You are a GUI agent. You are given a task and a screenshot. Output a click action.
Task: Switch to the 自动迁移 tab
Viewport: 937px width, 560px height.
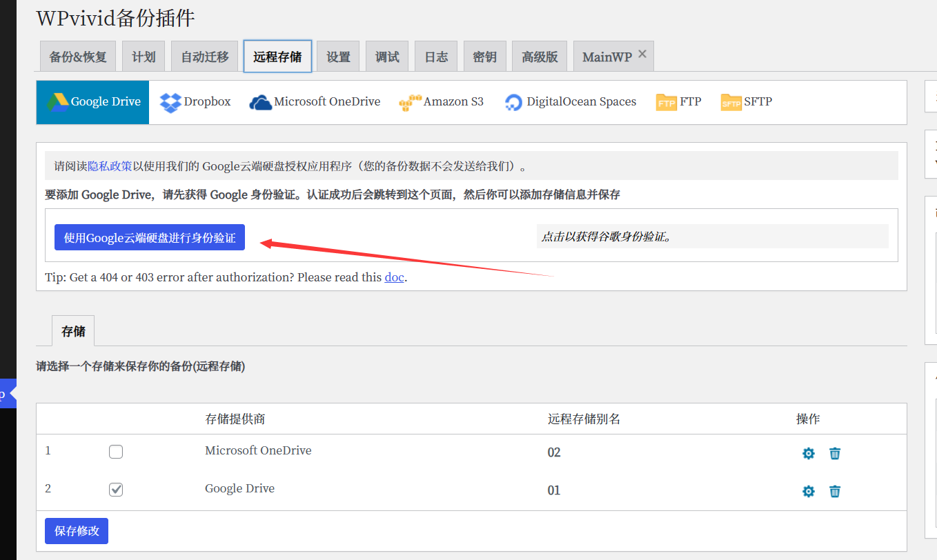tap(205, 57)
